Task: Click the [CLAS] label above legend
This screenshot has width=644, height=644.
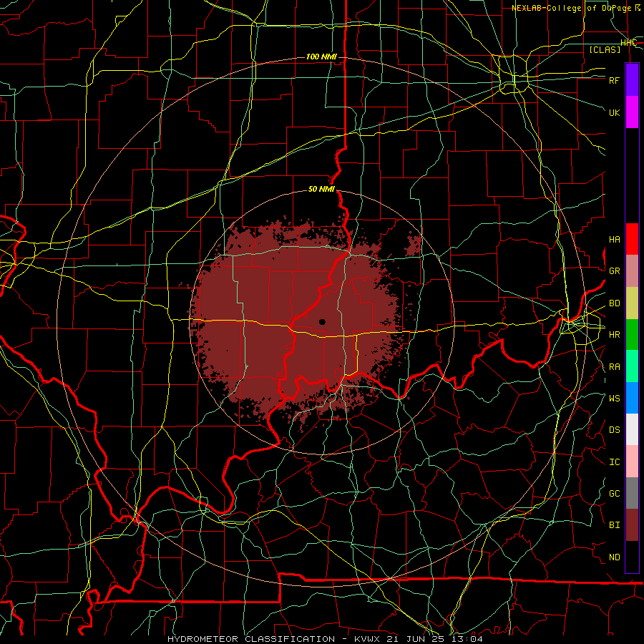Action: (x=605, y=49)
